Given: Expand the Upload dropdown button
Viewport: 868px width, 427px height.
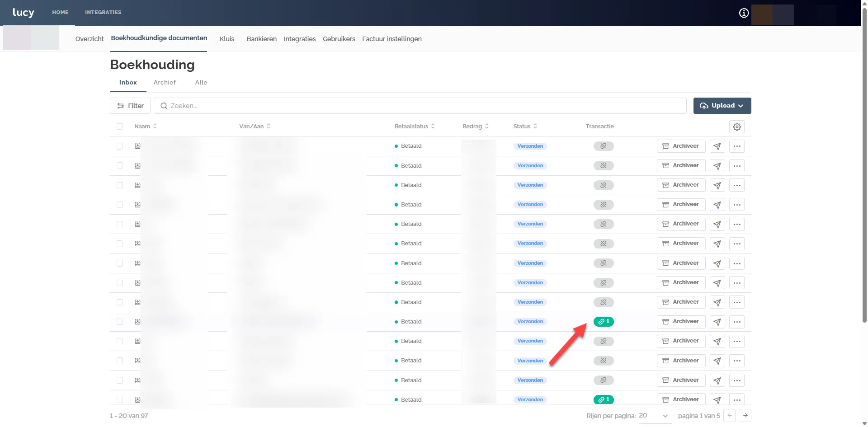Looking at the screenshot, I should pyautogui.click(x=722, y=106).
